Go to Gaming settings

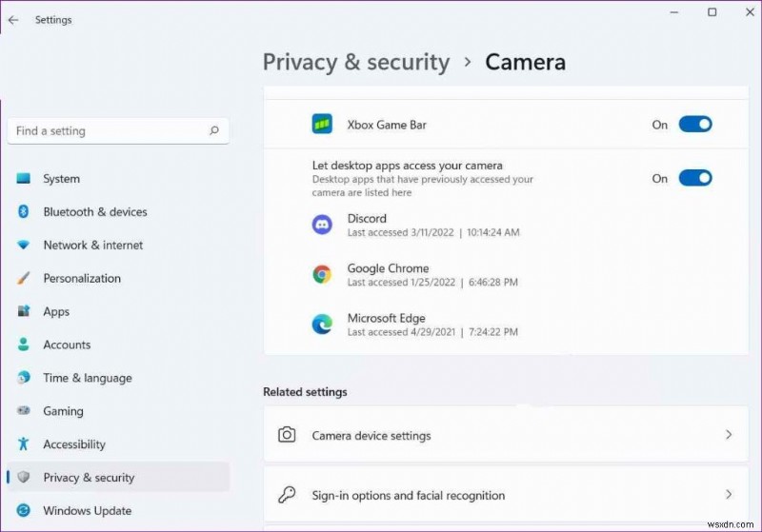tap(118, 410)
